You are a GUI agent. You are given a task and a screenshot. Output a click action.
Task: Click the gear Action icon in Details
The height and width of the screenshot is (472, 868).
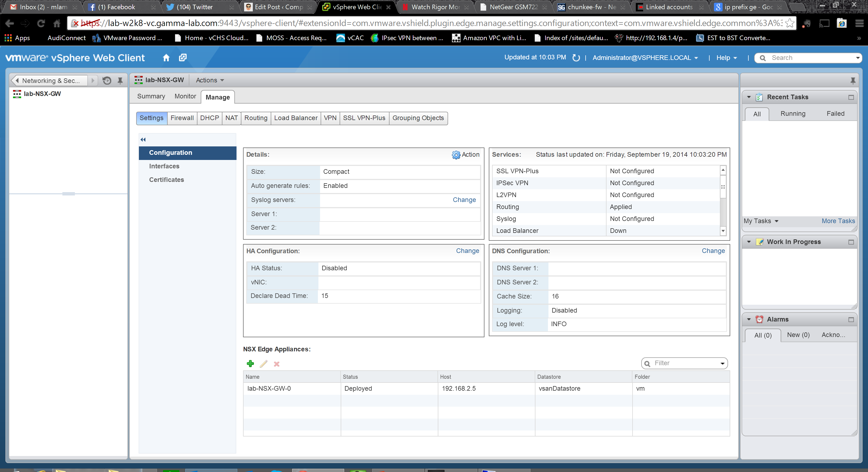456,155
